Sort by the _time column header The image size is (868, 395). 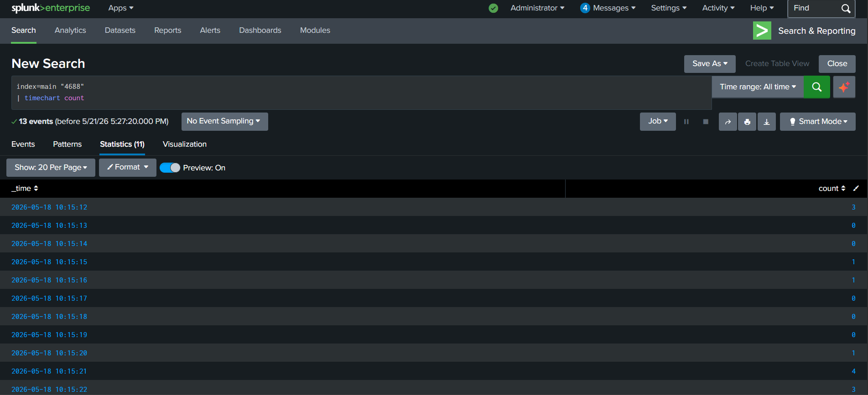pyautogui.click(x=25, y=188)
